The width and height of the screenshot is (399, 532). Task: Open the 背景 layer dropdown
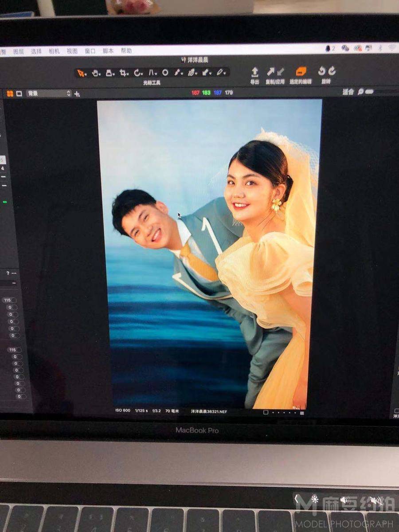coord(49,94)
